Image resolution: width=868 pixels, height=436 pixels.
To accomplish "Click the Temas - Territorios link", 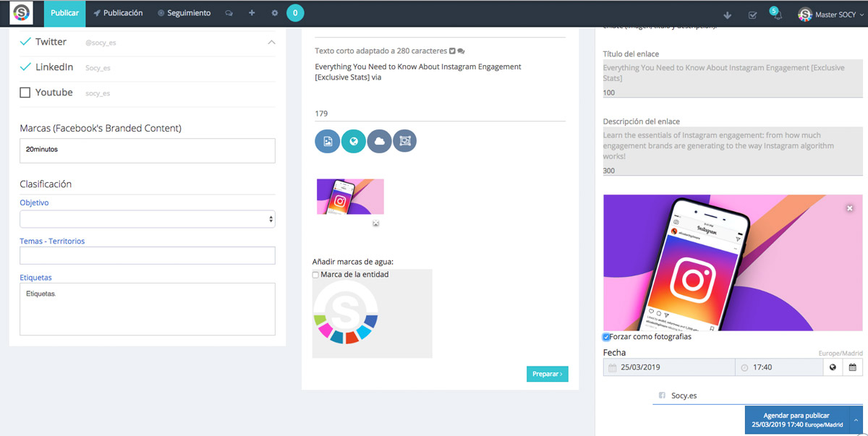I will [x=52, y=241].
